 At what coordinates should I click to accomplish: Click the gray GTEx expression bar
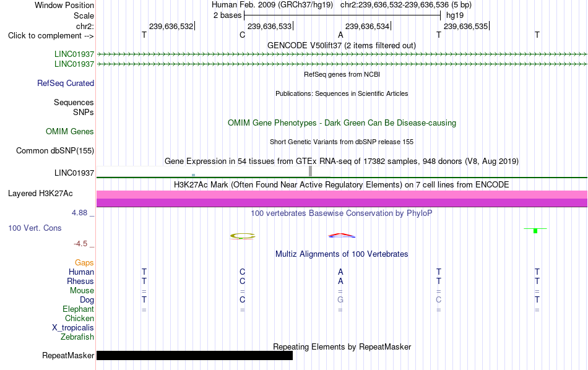(311, 171)
